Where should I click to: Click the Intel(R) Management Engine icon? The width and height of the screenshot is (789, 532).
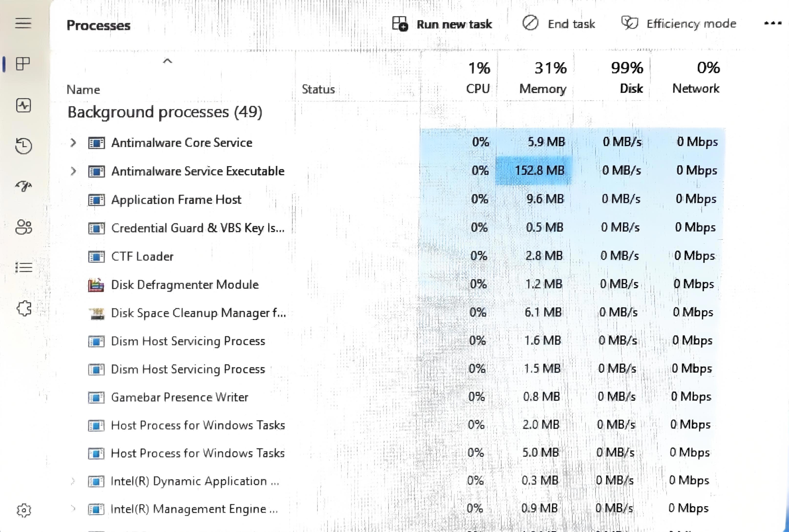point(96,509)
